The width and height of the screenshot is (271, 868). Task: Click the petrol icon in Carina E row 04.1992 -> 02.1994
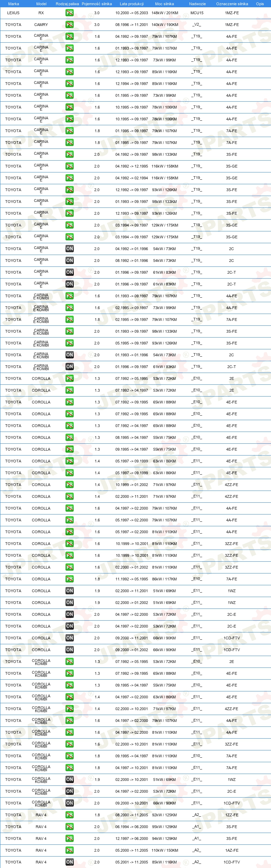[x=69, y=178]
